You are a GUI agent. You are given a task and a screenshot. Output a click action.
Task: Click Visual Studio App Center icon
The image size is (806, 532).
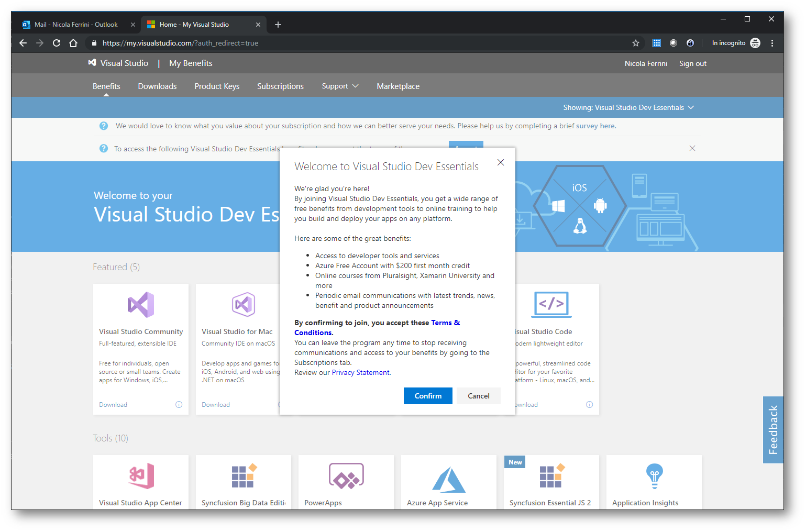point(141,476)
